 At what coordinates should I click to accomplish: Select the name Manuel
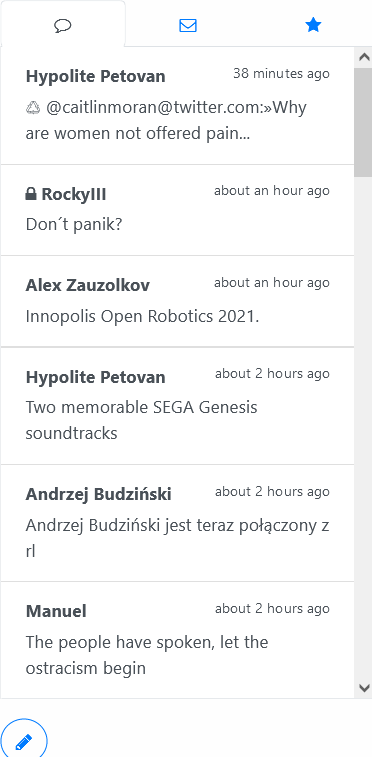click(x=56, y=611)
